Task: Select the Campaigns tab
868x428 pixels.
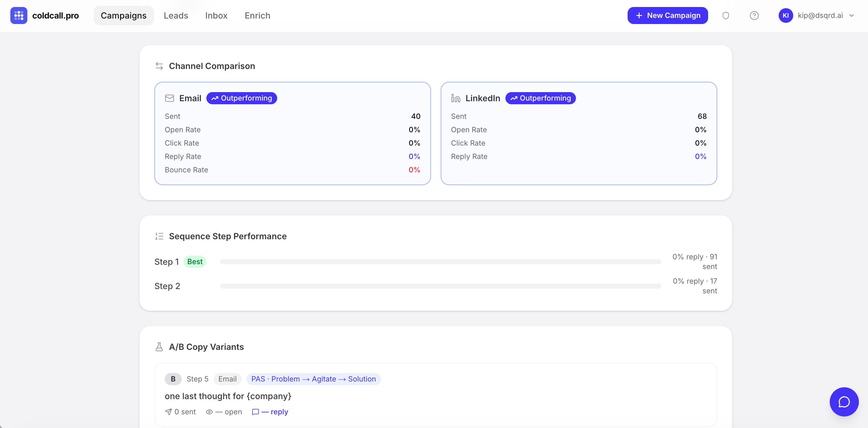Action: 123,16
